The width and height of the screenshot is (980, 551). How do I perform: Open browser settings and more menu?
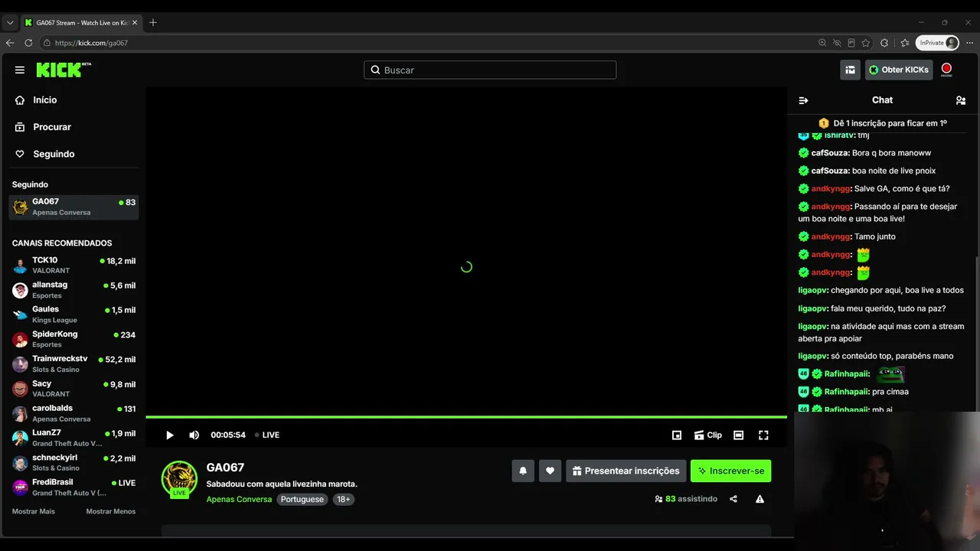[970, 43]
